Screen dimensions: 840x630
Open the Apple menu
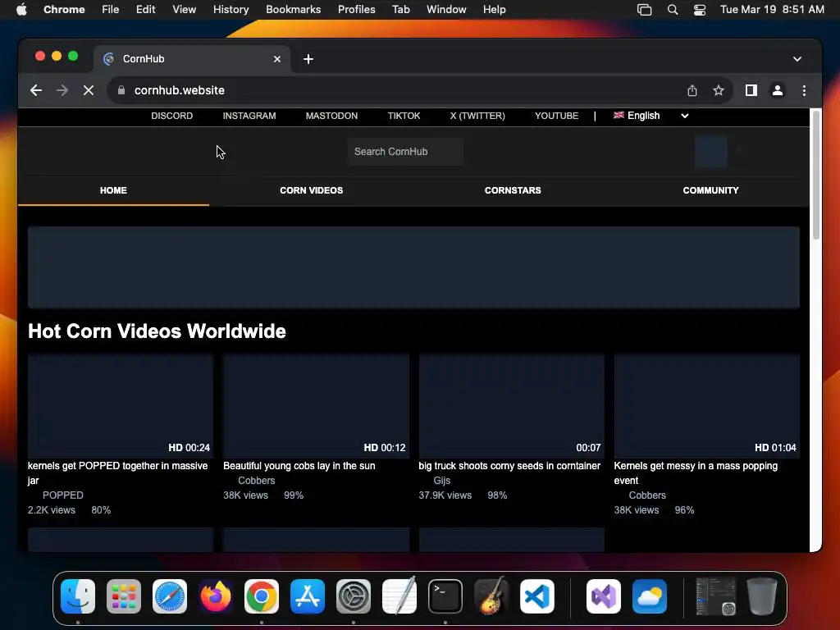pyautogui.click(x=21, y=10)
